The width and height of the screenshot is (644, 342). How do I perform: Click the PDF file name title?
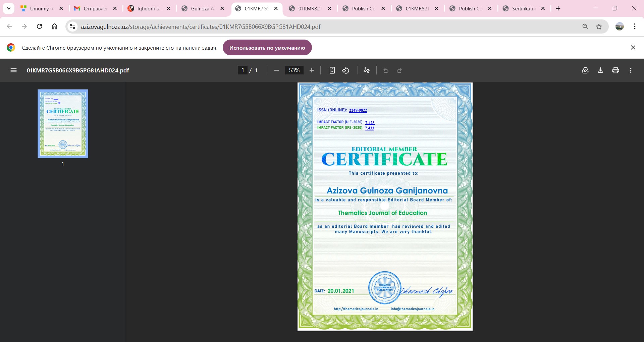coord(78,70)
